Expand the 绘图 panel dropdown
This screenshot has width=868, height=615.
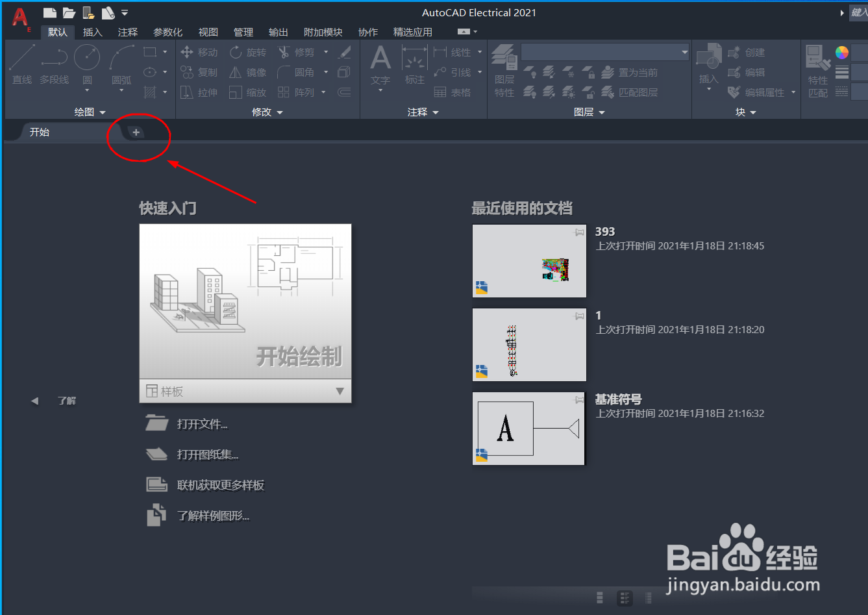90,112
